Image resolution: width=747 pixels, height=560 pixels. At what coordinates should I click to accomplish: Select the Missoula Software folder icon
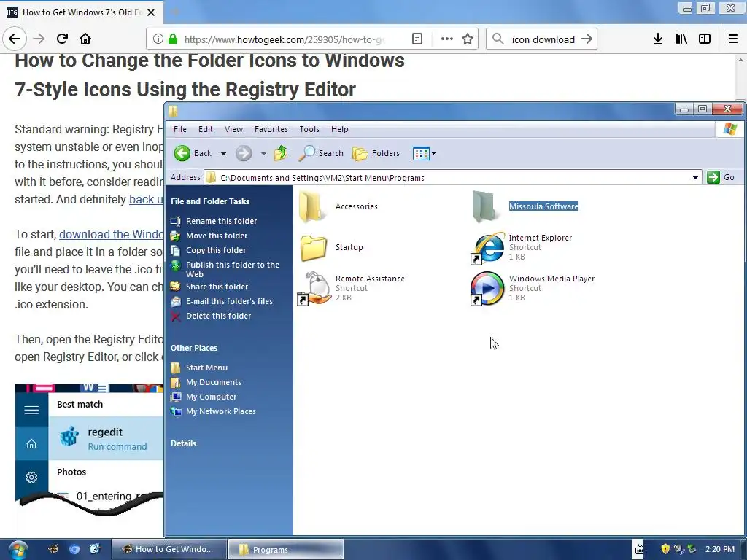click(x=485, y=206)
